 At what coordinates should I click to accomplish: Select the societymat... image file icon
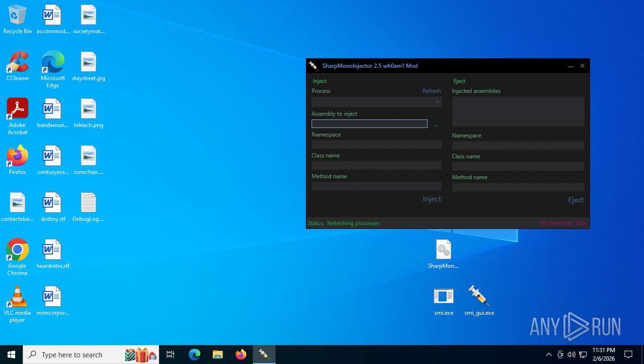[x=89, y=19]
